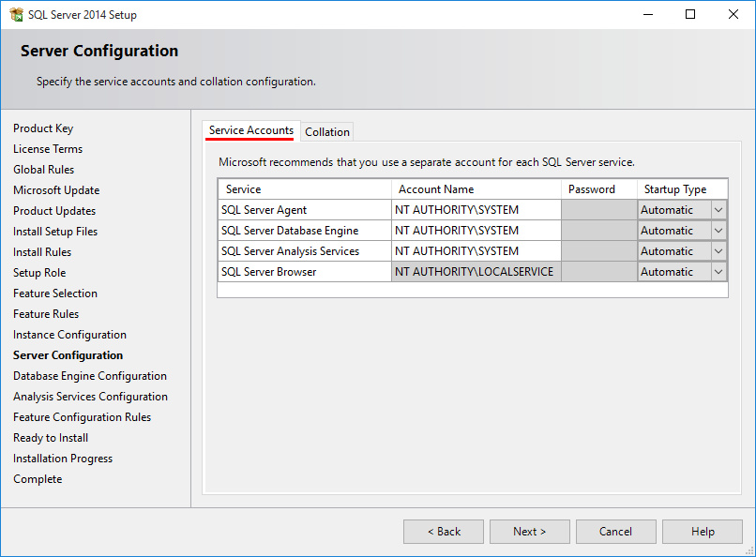Click password field for SQL Server Agent
The height and width of the screenshot is (557, 756).
(599, 210)
